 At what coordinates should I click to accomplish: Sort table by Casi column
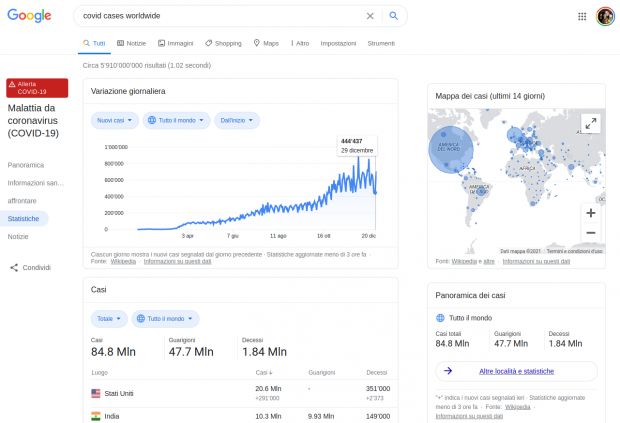coord(264,372)
